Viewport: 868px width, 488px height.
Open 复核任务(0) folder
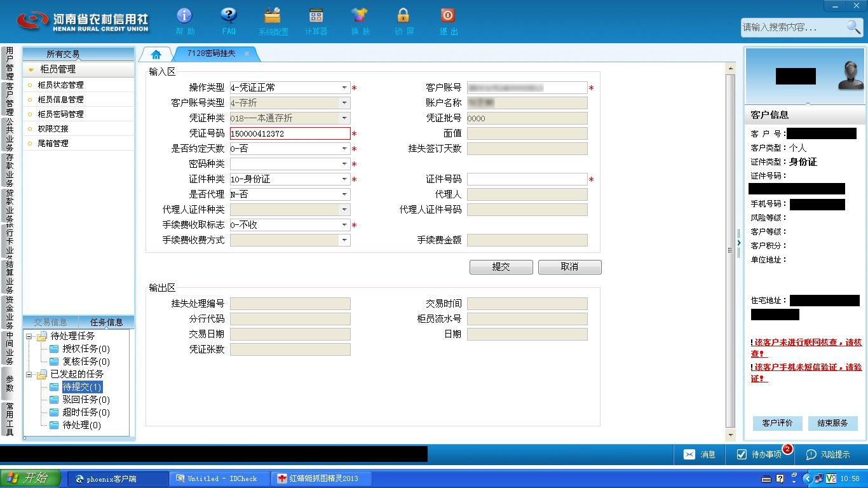coord(79,362)
